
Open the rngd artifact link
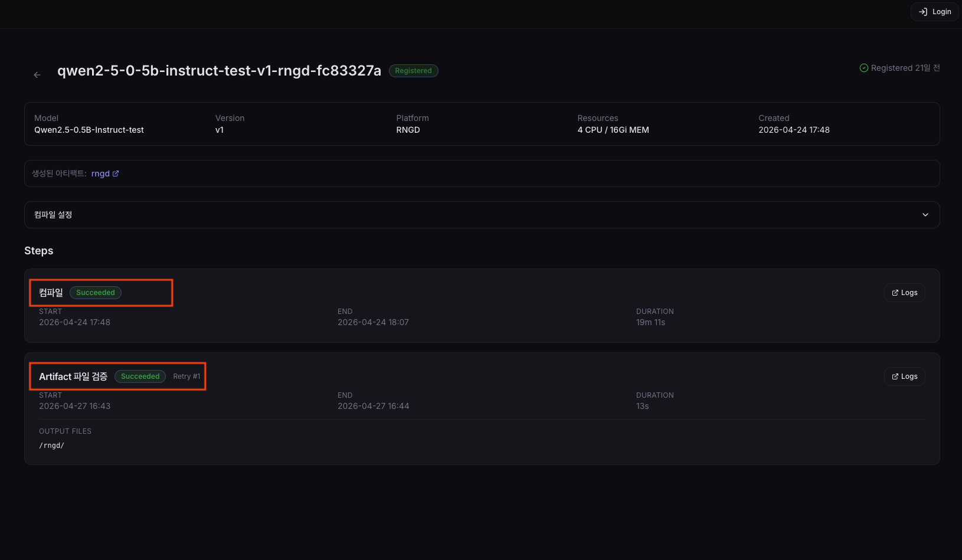(x=105, y=173)
